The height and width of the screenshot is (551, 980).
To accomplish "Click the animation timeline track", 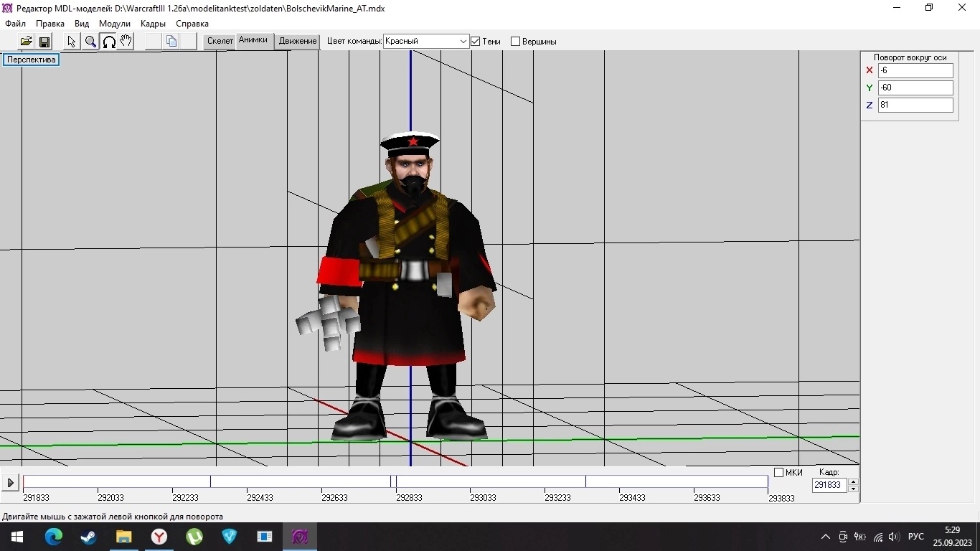I will 395,481.
